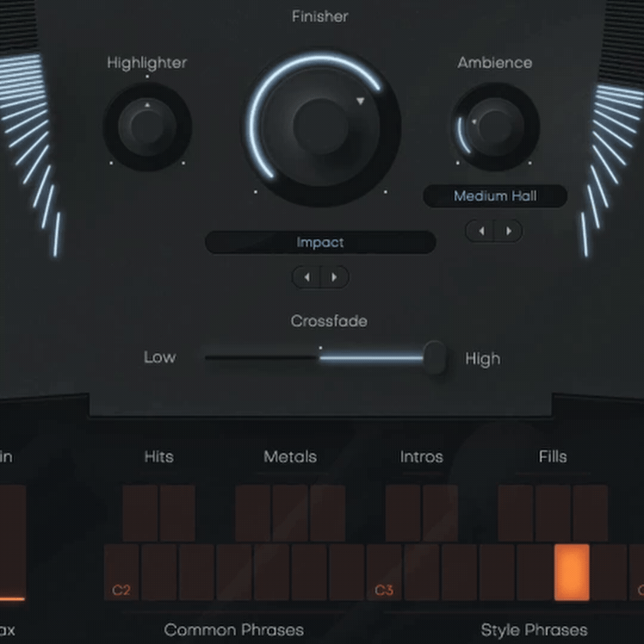Click the Hits section label

point(159,457)
